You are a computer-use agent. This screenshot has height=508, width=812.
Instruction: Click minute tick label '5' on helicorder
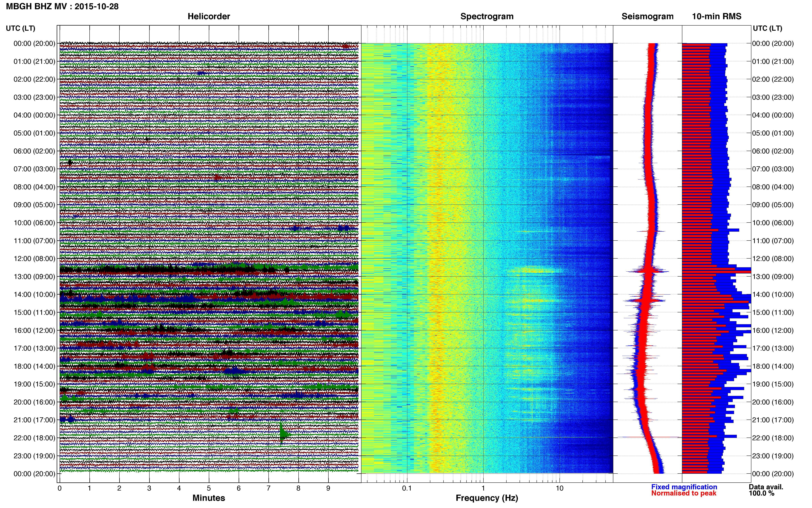(209, 488)
